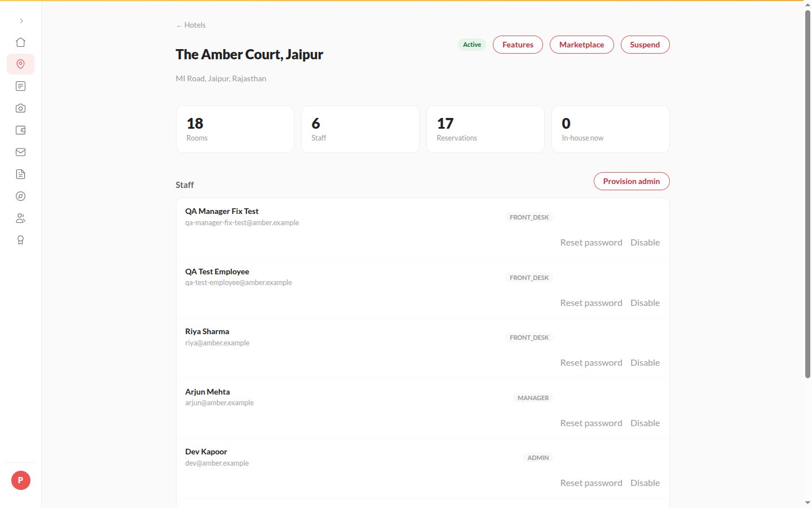
Task: Open the wallet icon in sidebar
Action: (20, 130)
